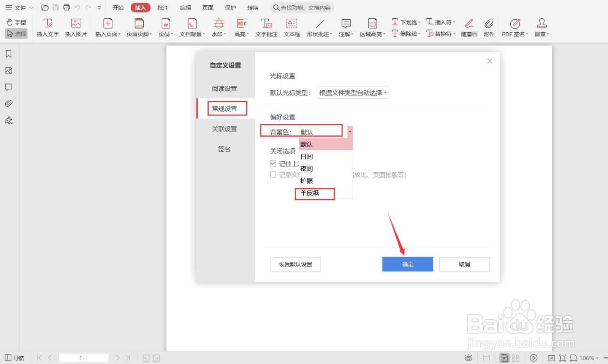Click the search functions box

pyautogui.click(x=302, y=8)
